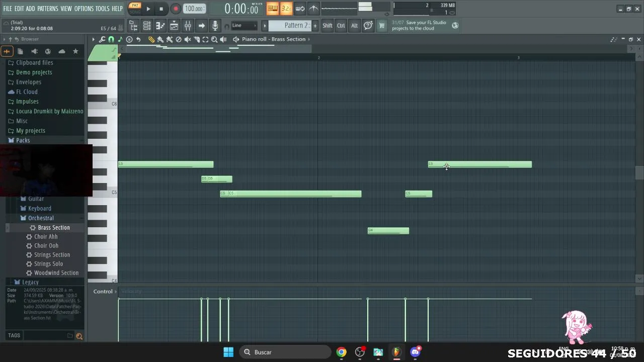Adjust the tempo value 100.000
The image size is (644, 362).
pyautogui.click(x=194, y=9)
